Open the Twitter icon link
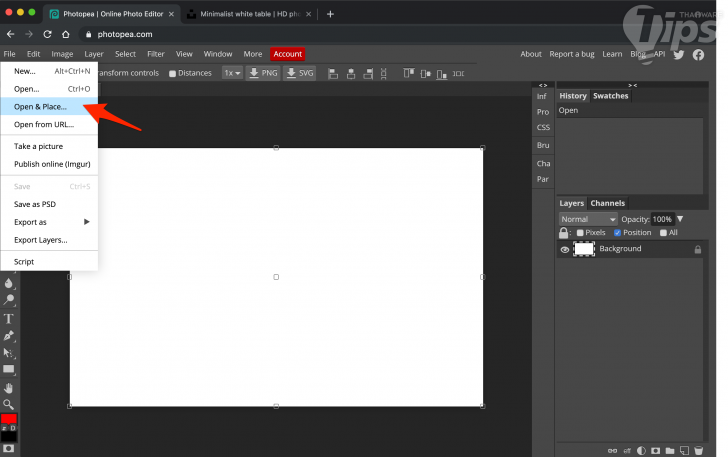 point(679,54)
